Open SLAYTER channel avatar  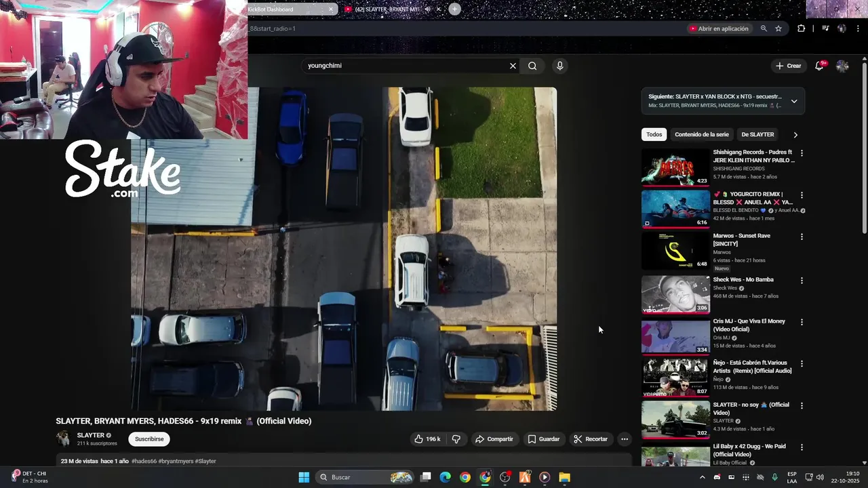pos(63,439)
